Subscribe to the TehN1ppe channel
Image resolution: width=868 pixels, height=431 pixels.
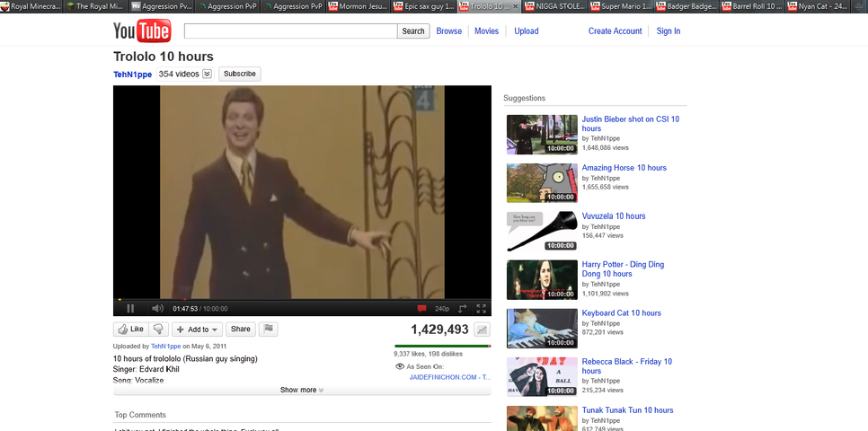240,74
